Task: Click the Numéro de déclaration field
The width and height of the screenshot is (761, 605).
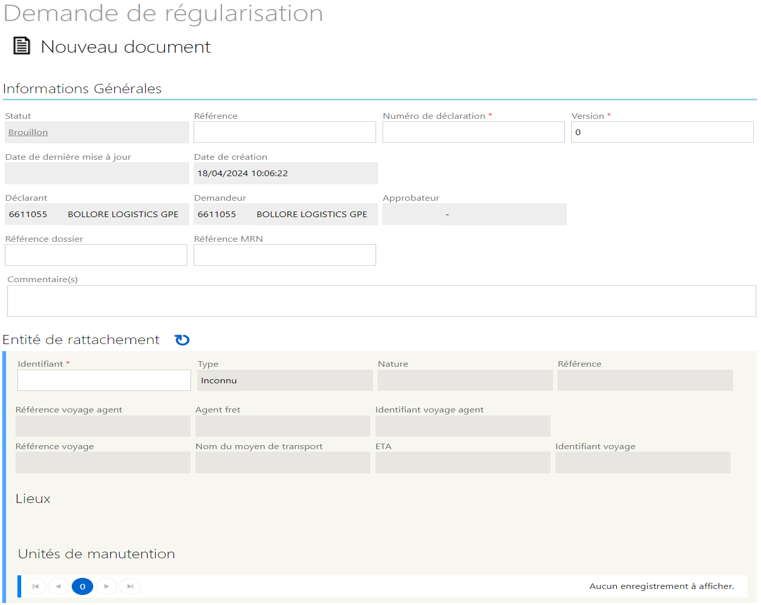Action: pos(473,132)
